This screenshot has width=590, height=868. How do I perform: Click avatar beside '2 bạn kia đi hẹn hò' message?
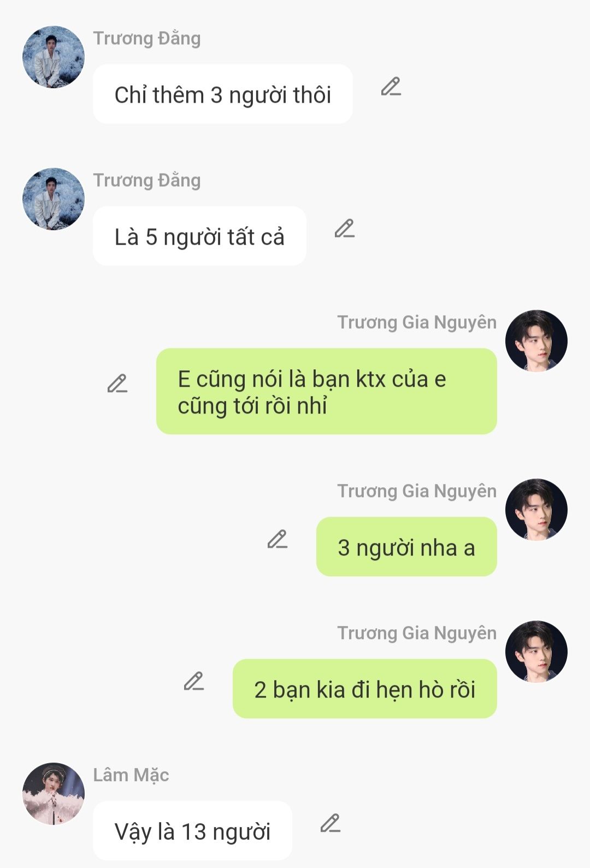pyautogui.click(x=536, y=652)
